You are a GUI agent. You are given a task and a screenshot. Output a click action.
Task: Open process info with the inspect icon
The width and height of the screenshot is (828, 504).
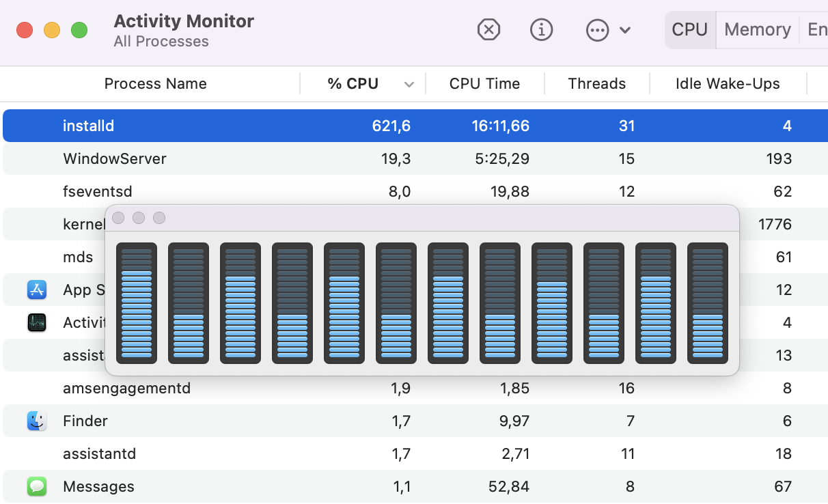click(x=541, y=30)
